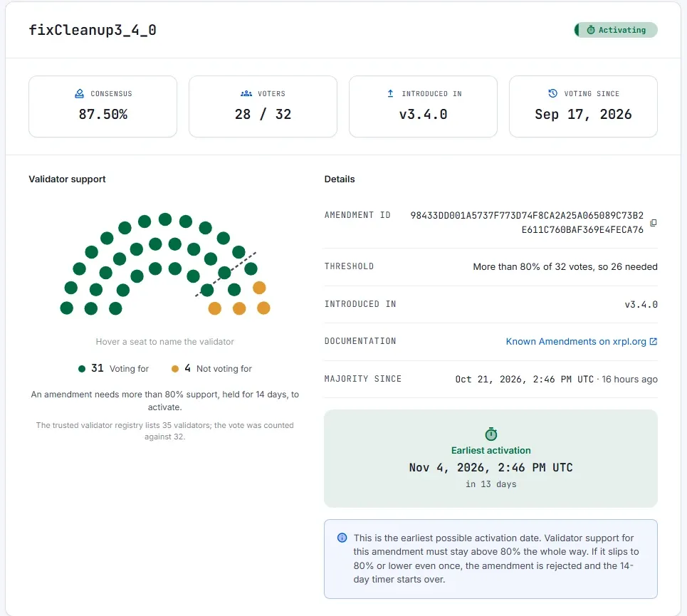Viewport: 687px width, 616px height.
Task: Click the info icon in the notice box
Action: click(x=342, y=538)
